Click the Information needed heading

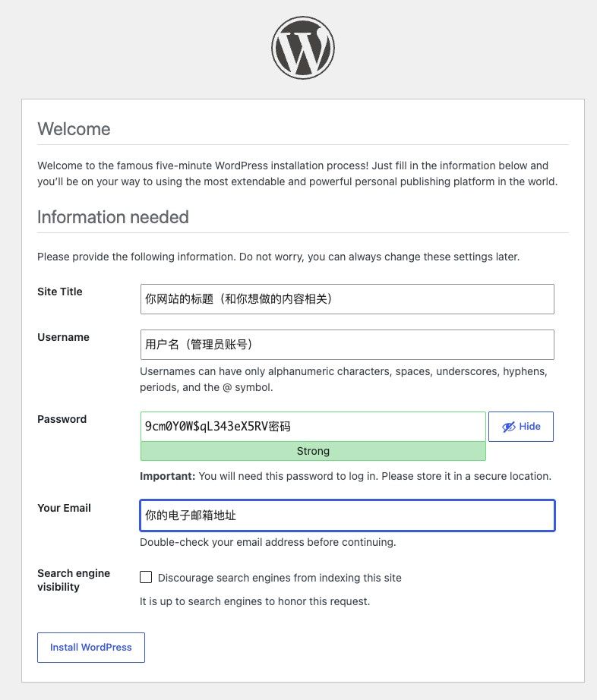[x=113, y=217]
